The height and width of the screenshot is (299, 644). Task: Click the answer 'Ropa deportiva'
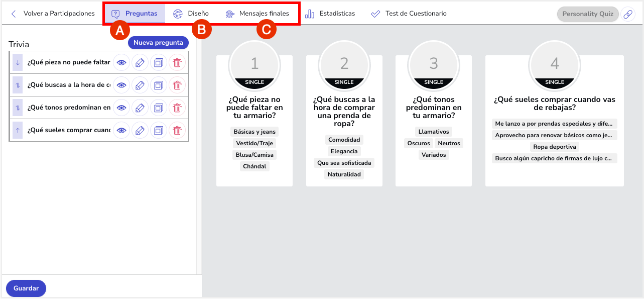(555, 147)
